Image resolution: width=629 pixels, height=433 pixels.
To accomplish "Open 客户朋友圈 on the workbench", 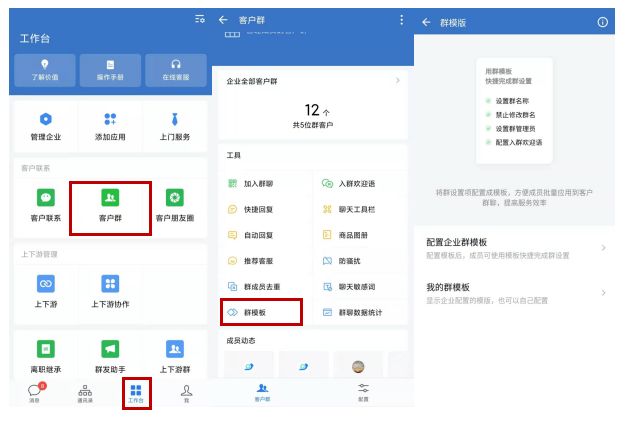I will (x=175, y=205).
